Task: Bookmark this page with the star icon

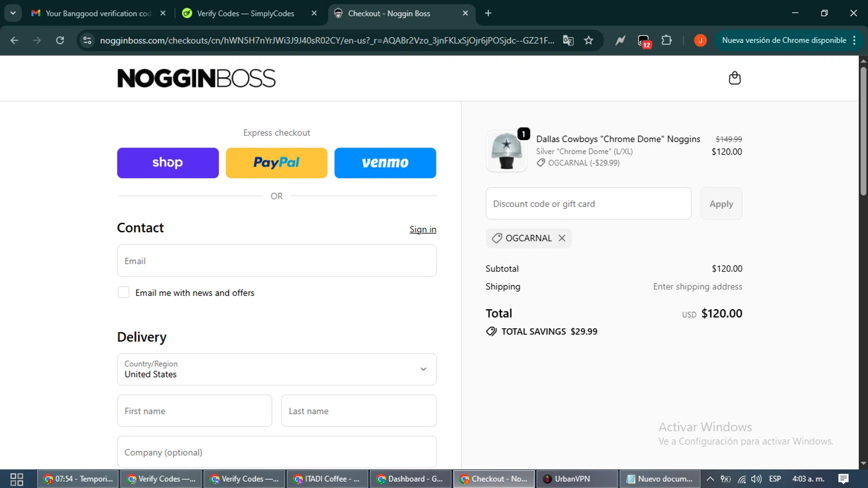Action: coord(589,41)
